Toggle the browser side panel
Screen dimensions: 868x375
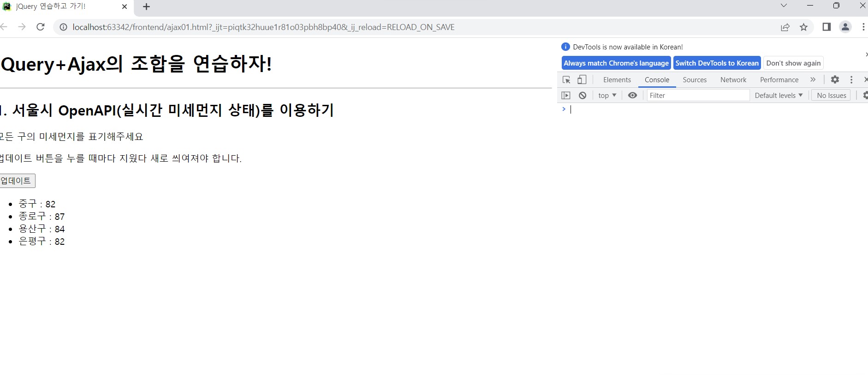pyautogui.click(x=826, y=27)
